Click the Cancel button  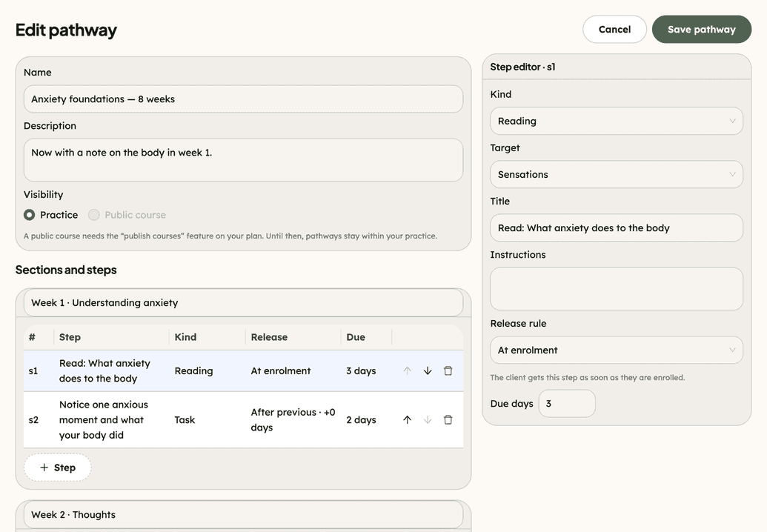tap(615, 30)
